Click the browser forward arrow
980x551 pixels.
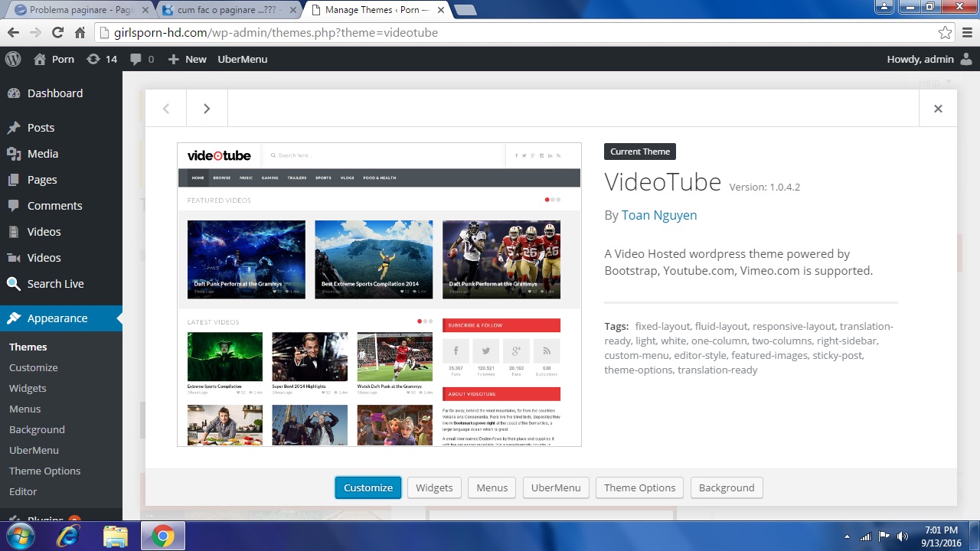tap(35, 33)
